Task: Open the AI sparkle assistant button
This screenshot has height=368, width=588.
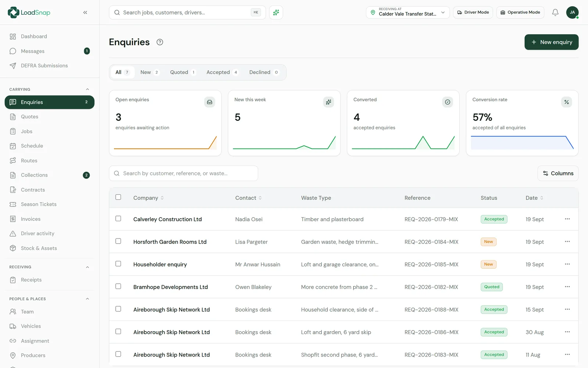Action: (x=276, y=13)
